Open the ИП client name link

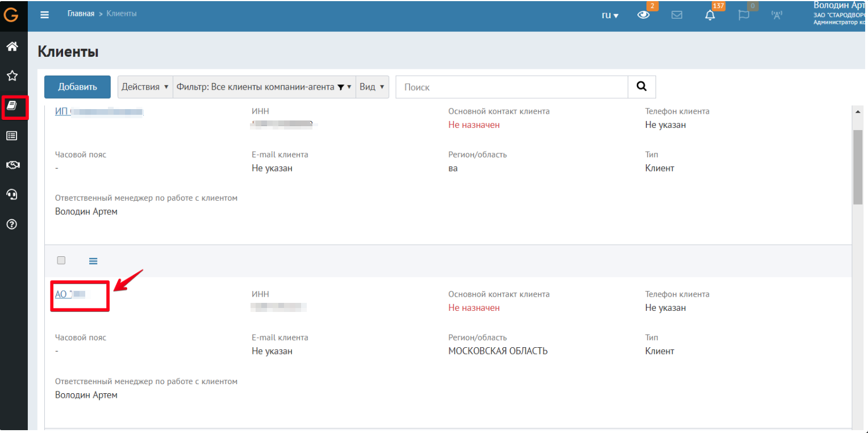coord(99,111)
